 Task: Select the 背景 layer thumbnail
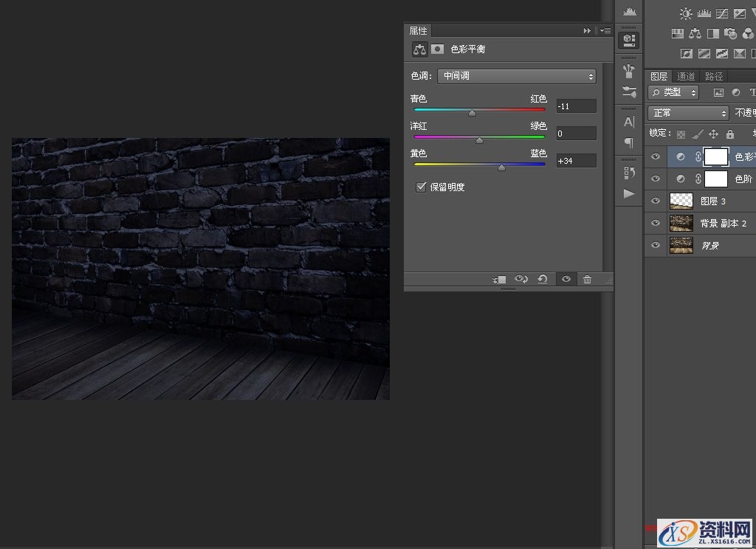click(x=681, y=245)
